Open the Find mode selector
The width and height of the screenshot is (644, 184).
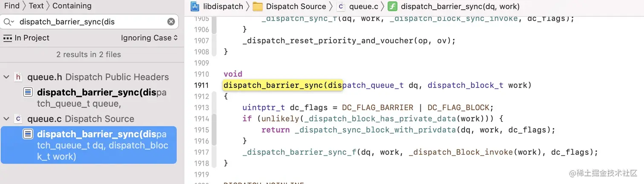(12, 6)
